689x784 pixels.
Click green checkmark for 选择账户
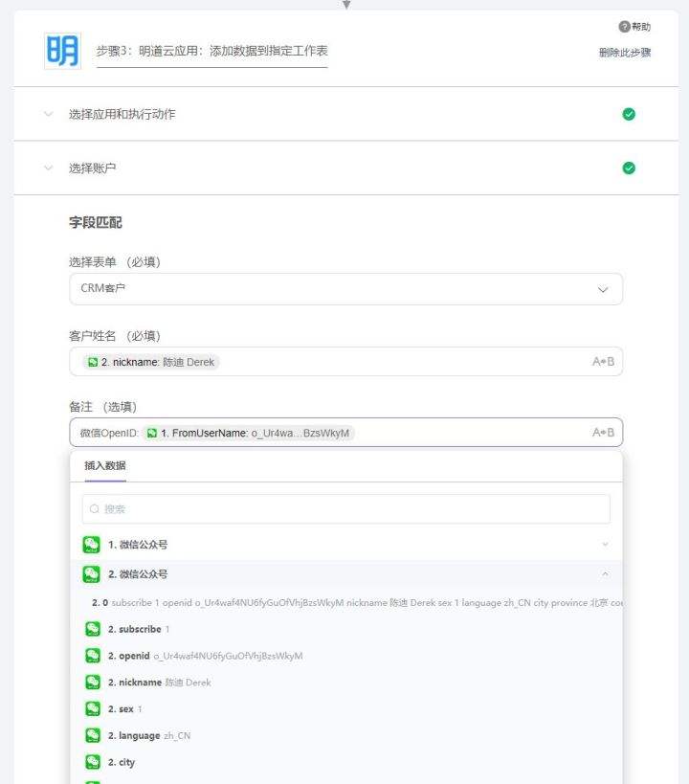click(629, 168)
